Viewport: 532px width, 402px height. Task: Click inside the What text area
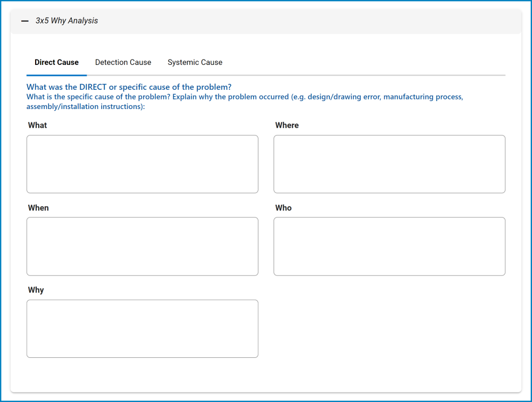point(142,164)
